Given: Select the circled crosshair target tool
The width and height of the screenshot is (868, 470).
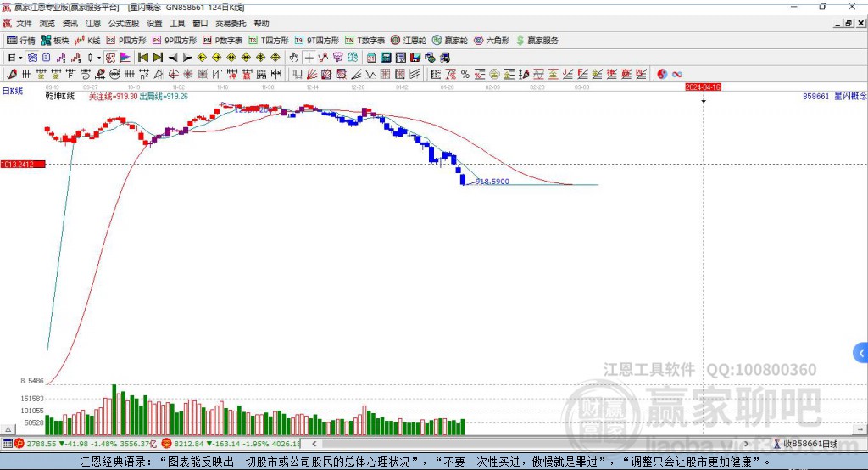Looking at the screenshot, I should 173,74.
